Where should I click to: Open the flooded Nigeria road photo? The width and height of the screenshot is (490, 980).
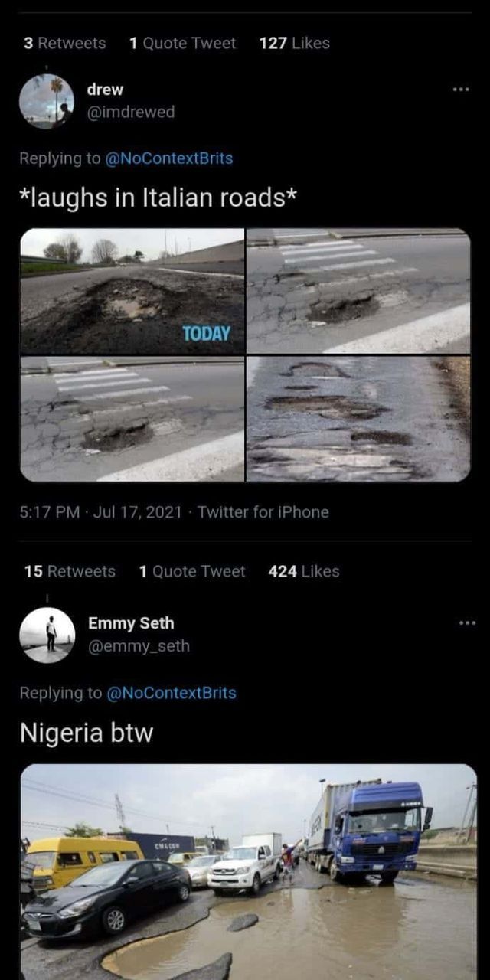tap(248, 871)
